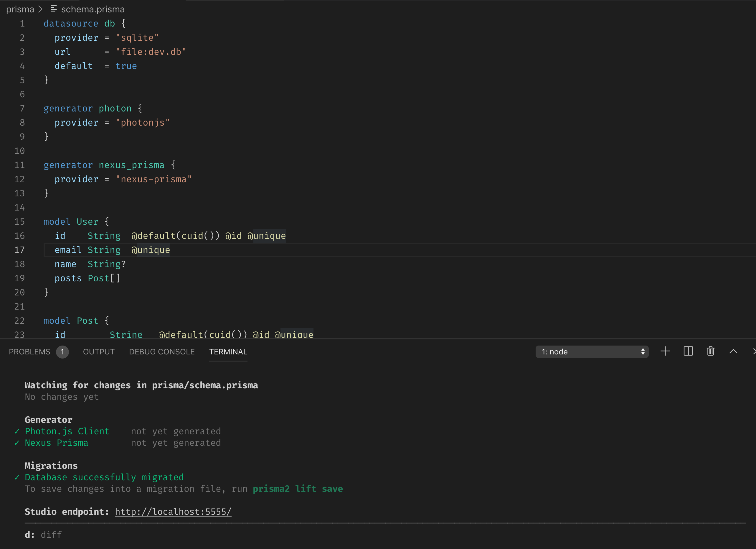Click the 'prisma' breadcrumb folder
Viewport: 756px width, 549px height.
(x=20, y=9)
